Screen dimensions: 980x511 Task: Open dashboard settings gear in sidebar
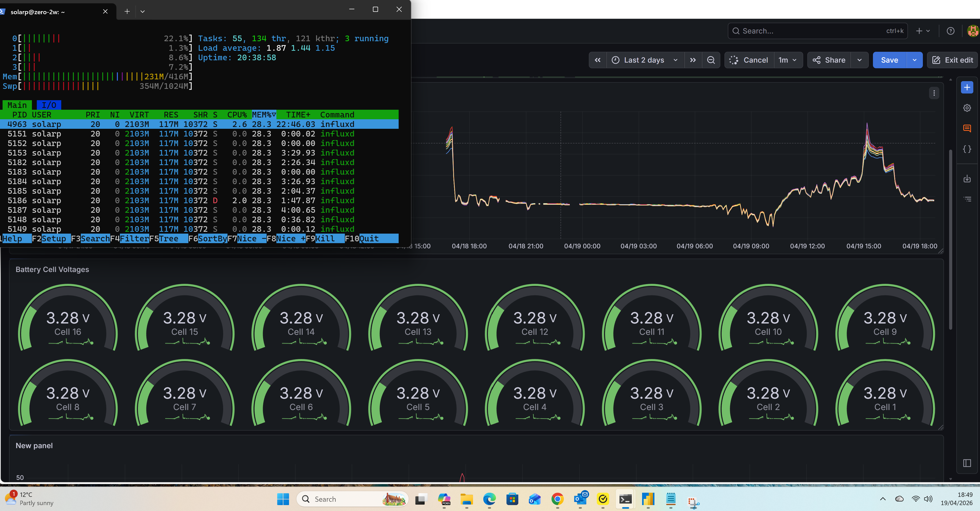(967, 108)
